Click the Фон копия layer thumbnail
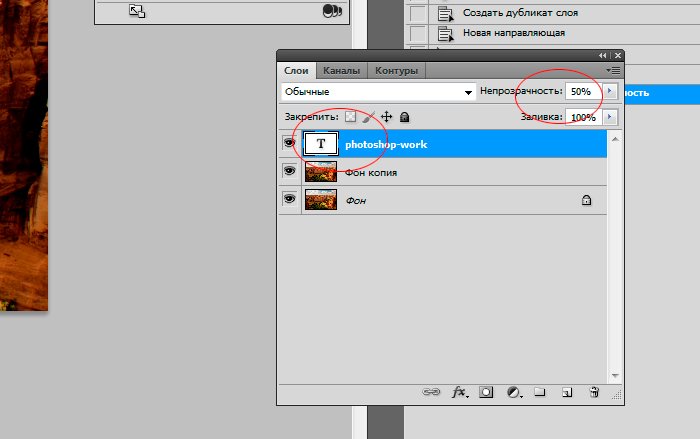 (x=321, y=172)
